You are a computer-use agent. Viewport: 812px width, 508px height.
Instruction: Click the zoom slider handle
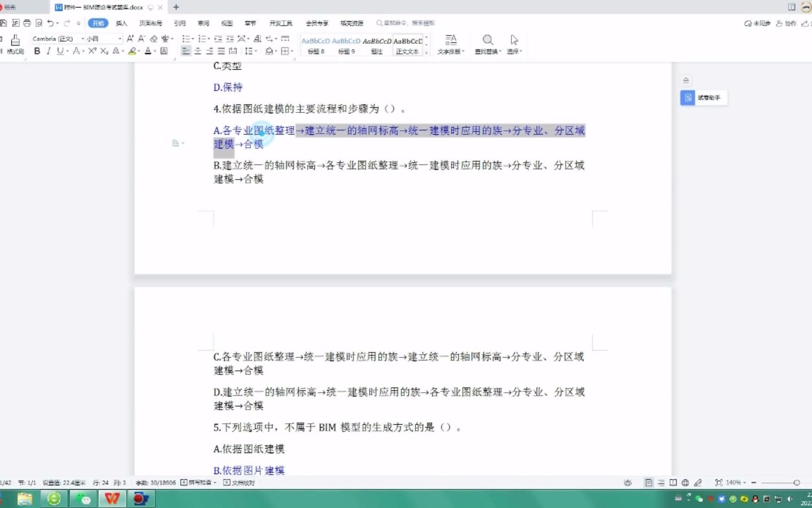pos(796,483)
